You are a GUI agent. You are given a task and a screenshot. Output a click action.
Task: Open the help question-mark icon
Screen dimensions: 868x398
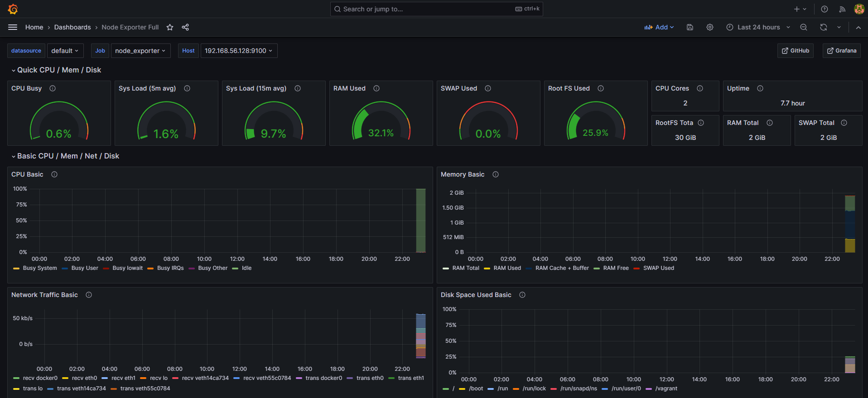point(825,9)
